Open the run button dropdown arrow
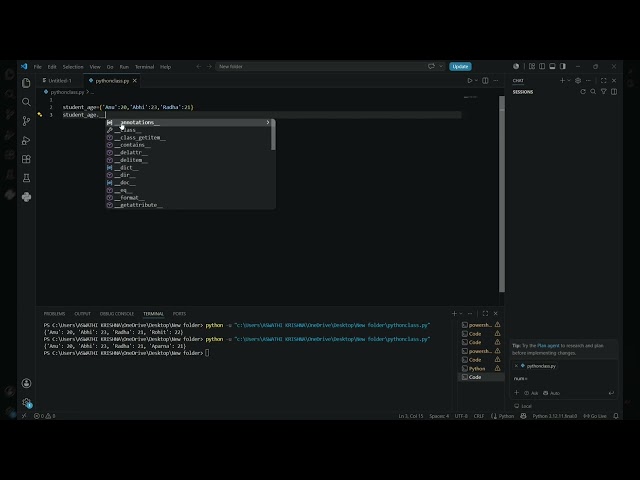This screenshot has height=480, width=640. pyautogui.click(x=476, y=80)
